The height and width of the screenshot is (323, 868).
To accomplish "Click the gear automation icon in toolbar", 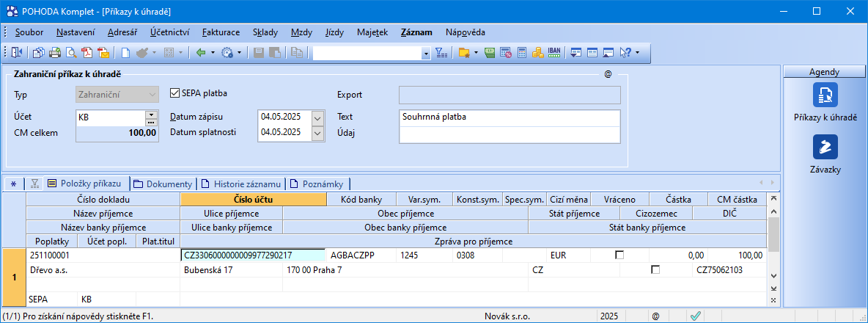I will [x=227, y=53].
